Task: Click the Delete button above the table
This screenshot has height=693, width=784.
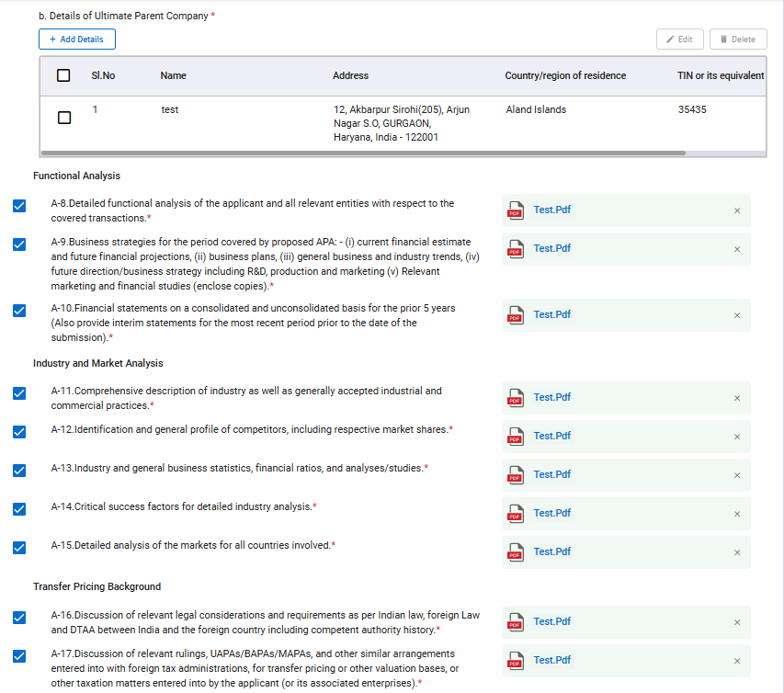Action: 737,40
